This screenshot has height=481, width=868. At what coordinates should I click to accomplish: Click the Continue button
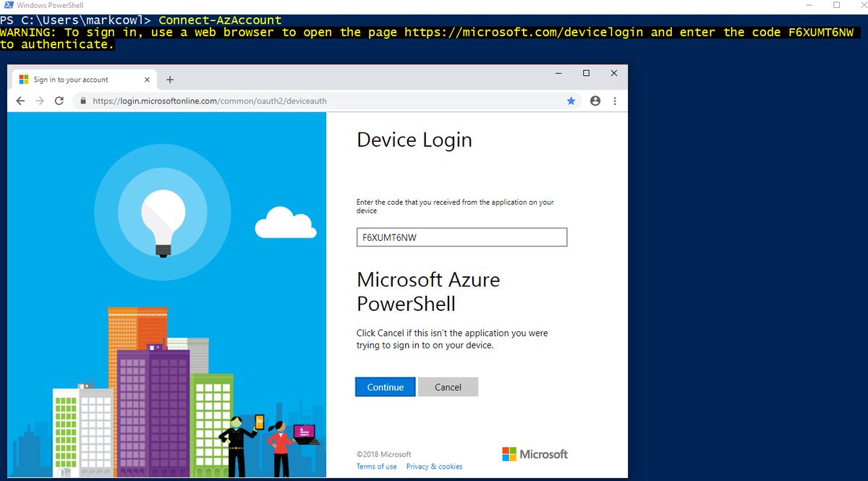tap(385, 387)
